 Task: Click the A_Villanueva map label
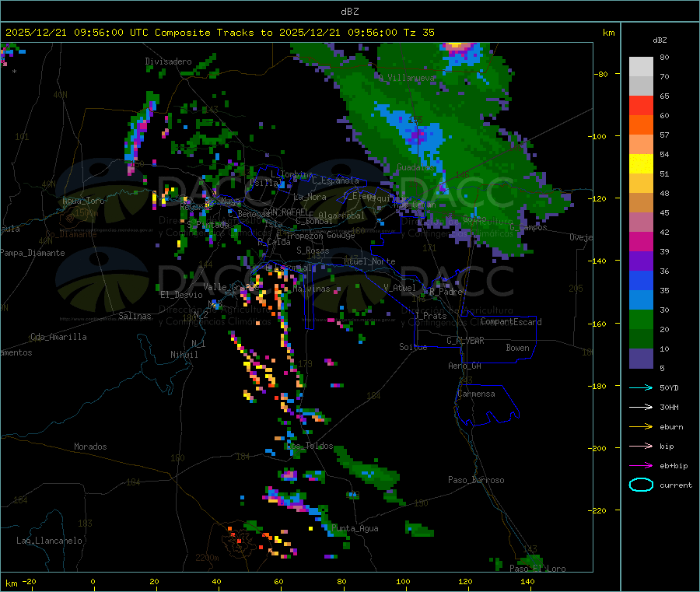(x=406, y=78)
